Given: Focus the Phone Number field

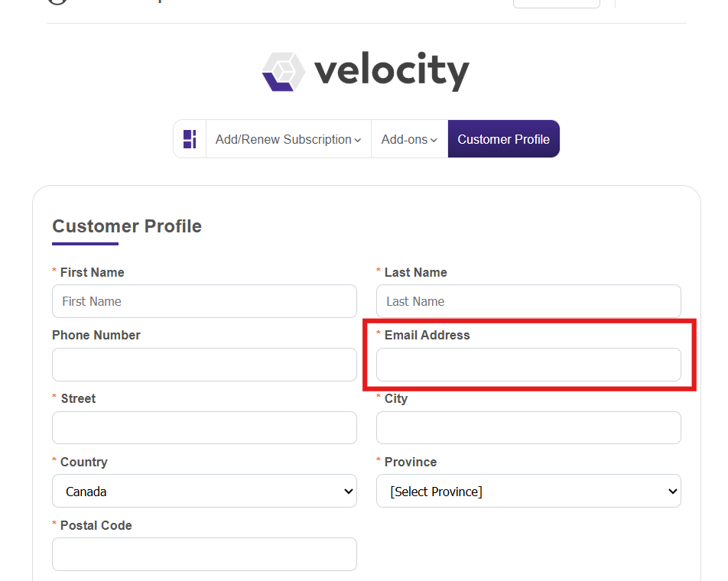Looking at the screenshot, I should click(x=204, y=365).
